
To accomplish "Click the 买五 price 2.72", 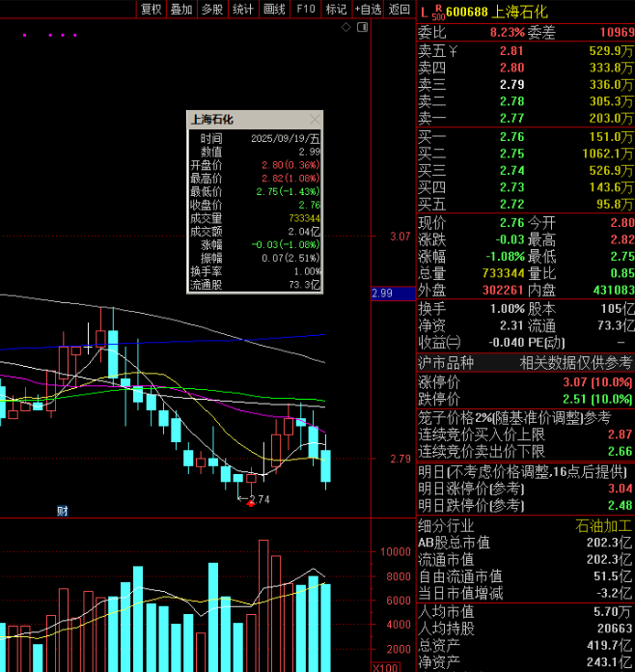I will click(x=511, y=204).
